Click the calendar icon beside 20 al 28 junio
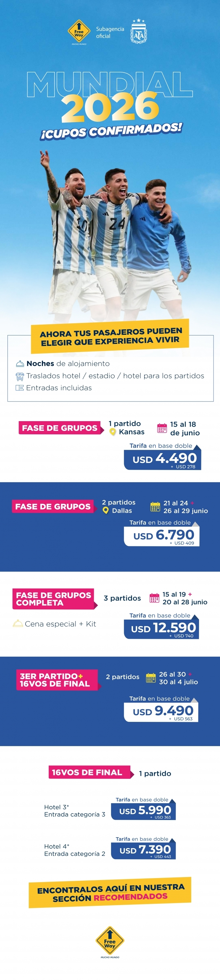220x980 pixels. click(x=154, y=598)
